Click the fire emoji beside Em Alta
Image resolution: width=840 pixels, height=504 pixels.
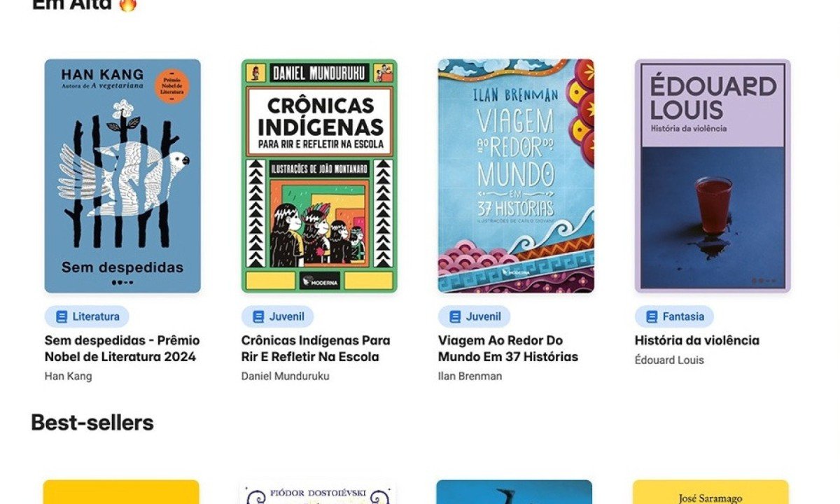(x=127, y=4)
